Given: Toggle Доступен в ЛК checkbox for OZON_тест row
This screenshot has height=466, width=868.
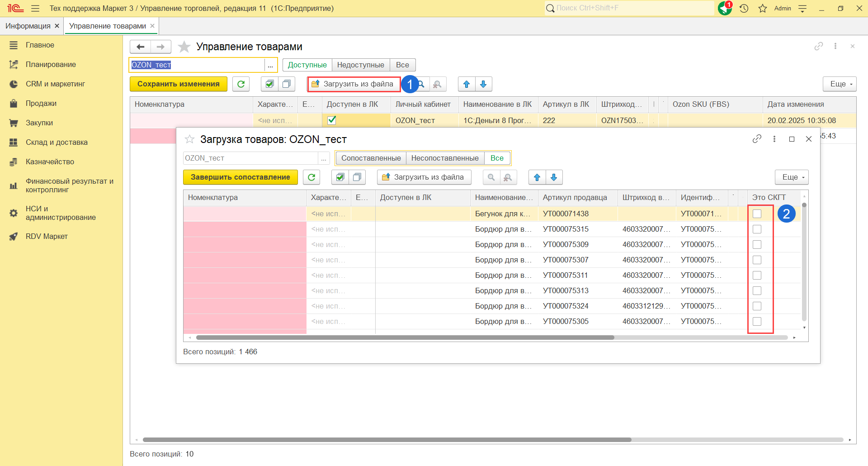Looking at the screenshot, I should 332,120.
